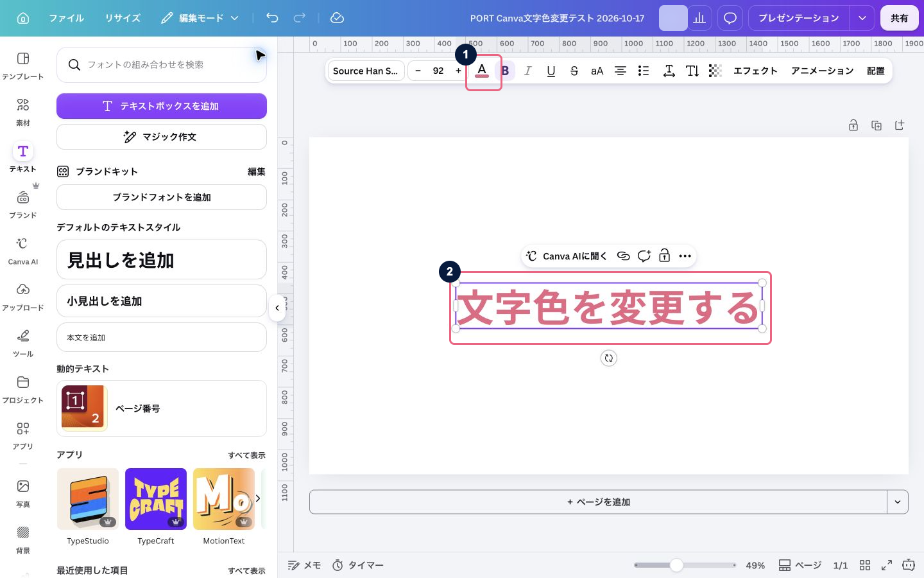924x578 pixels.
Task: Check cloud save status icon
Action: coord(337,18)
